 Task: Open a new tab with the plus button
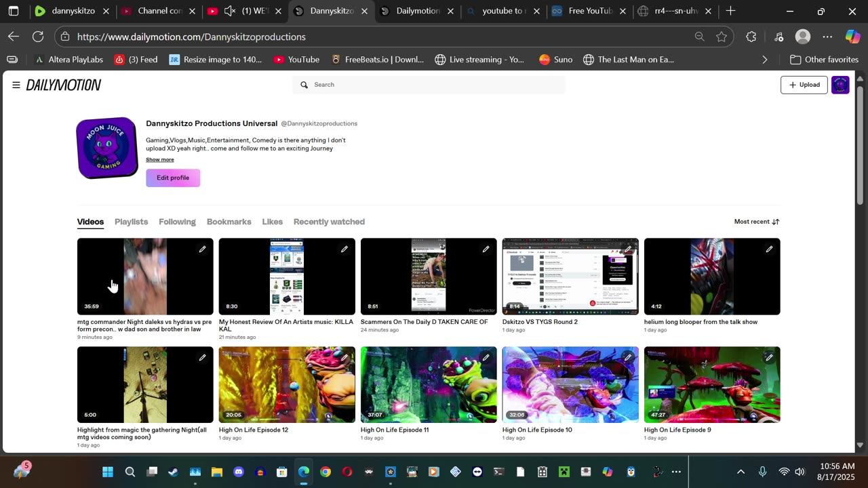730,11
